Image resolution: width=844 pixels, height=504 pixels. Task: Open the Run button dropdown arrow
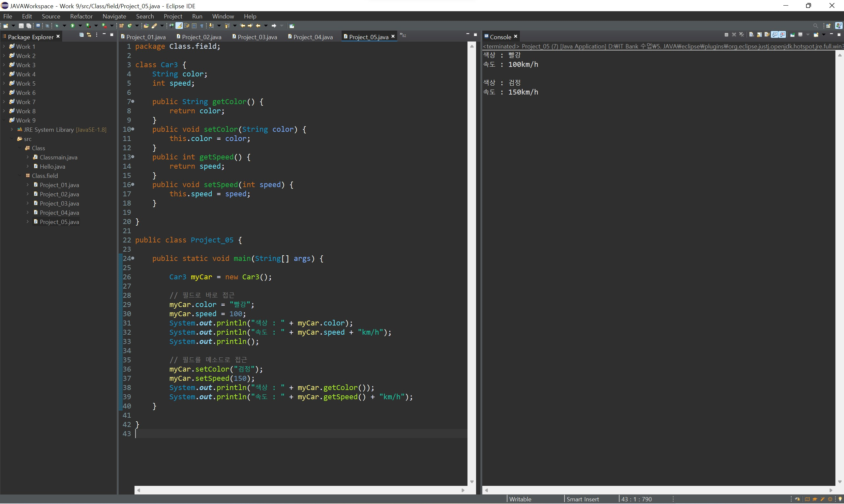click(x=80, y=26)
